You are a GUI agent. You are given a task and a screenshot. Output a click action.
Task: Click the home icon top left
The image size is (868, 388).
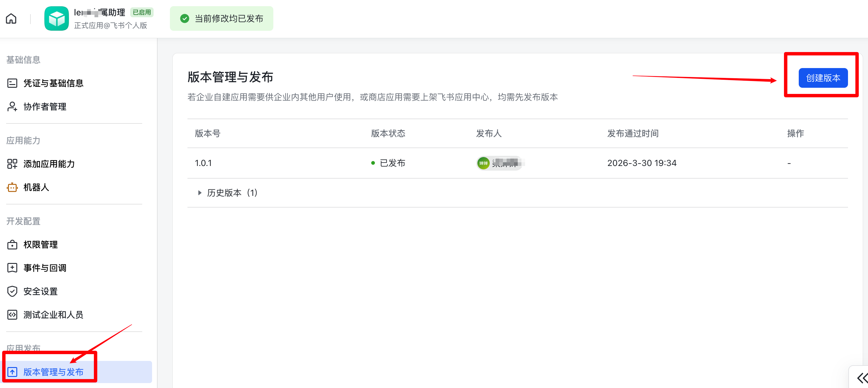coord(10,18)
